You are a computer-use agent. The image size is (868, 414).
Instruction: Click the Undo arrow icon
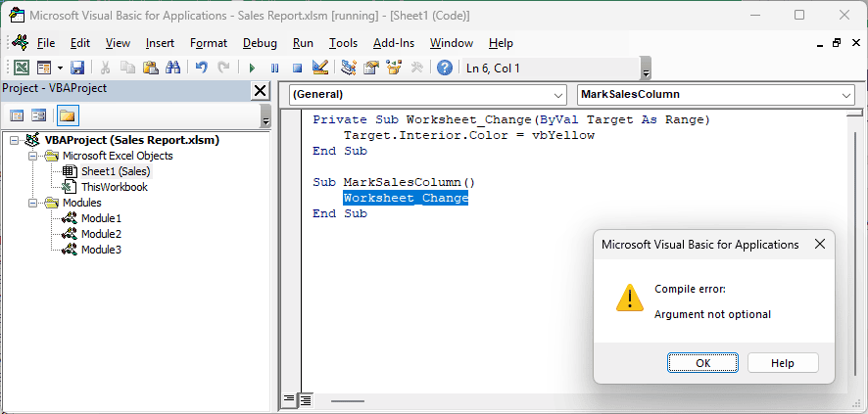202,68
